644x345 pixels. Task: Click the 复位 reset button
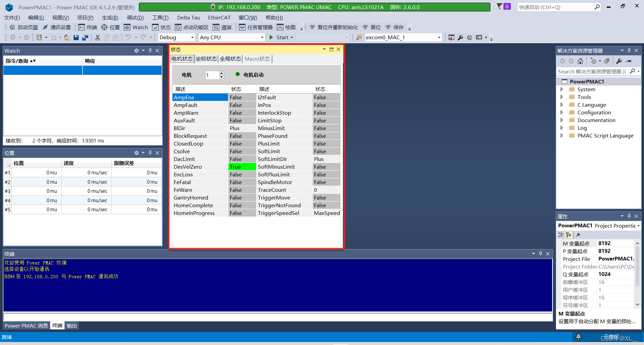(x=372, y=27)
